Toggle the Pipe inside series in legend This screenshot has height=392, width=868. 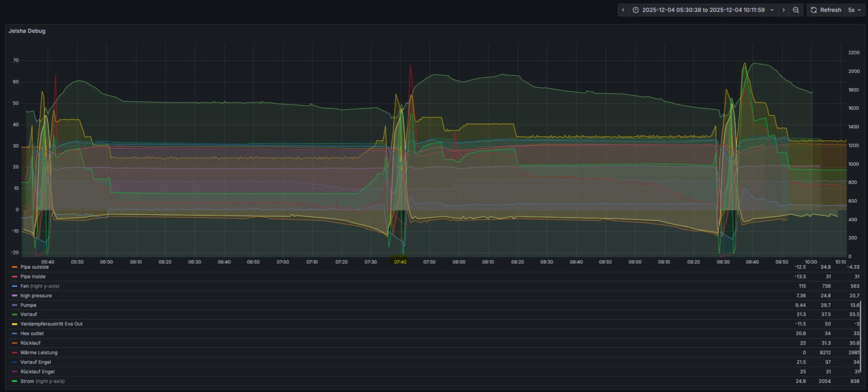[x=33, y=277]
